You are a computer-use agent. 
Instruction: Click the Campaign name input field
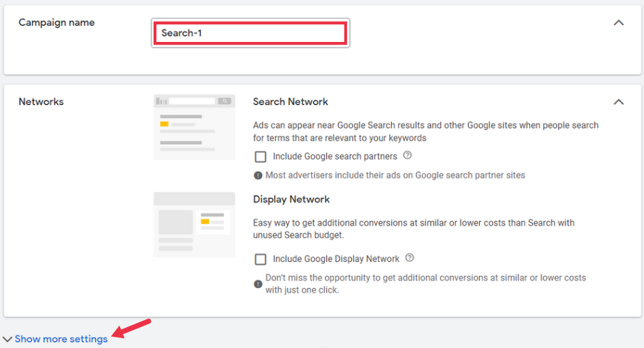[251, 33]
